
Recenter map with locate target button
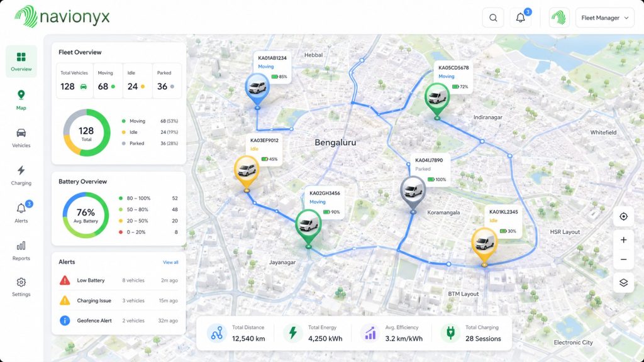623,216
